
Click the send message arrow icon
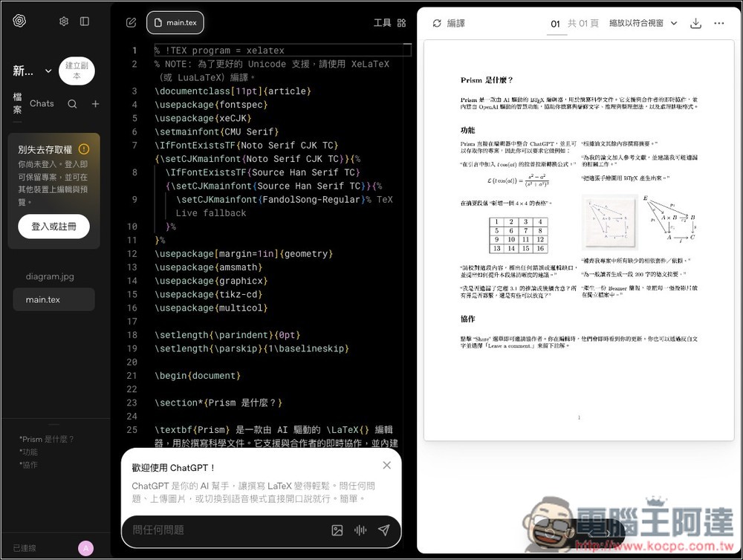pos(384,530)
